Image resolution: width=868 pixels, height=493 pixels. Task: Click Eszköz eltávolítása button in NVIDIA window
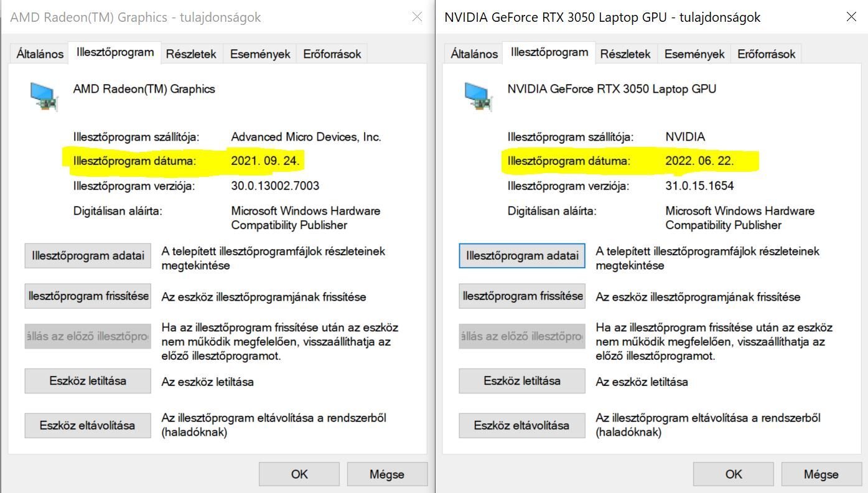coord(522,426)
